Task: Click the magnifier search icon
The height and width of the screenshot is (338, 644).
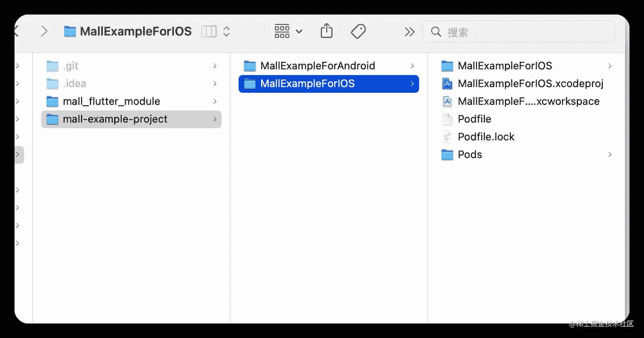Action: pyautogui.click(x=436, y=32)
